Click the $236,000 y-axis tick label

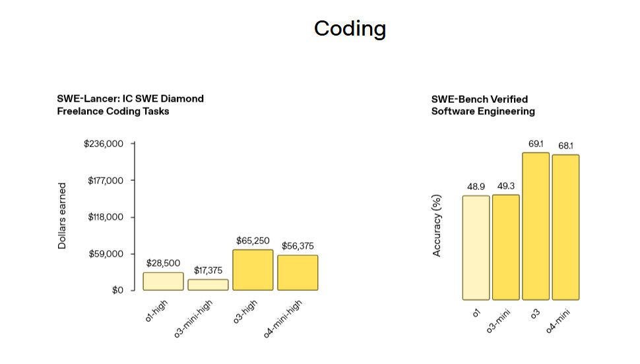(104, 144)
